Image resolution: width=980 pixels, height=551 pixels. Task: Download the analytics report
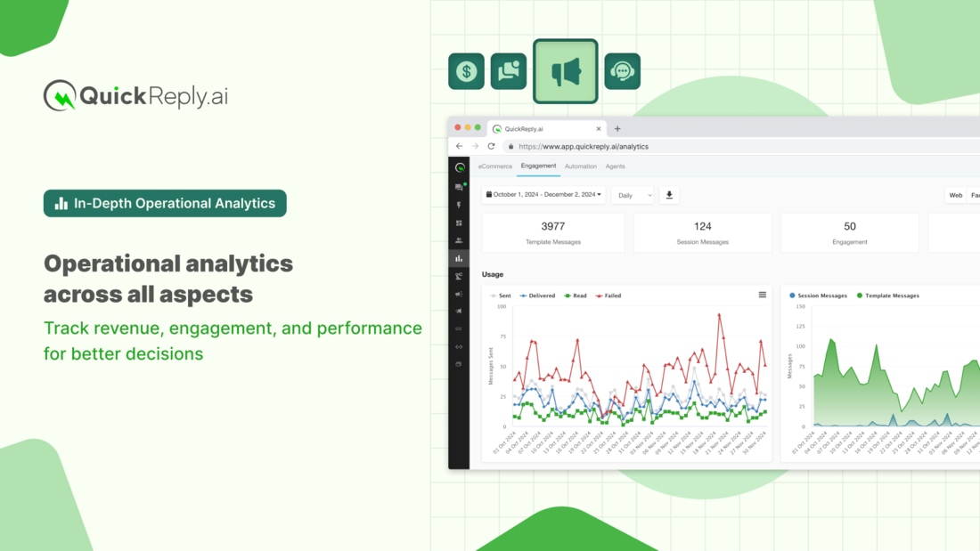[x=669, y=195]
